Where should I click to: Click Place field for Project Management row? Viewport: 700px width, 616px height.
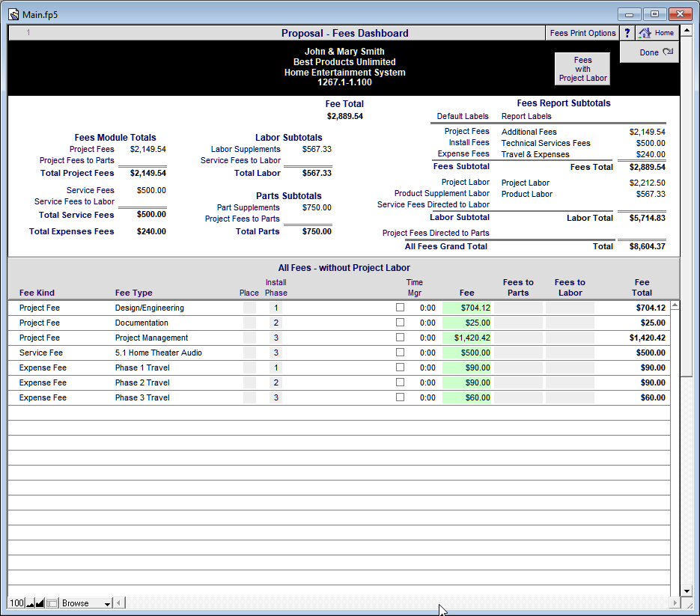(249, 338)
